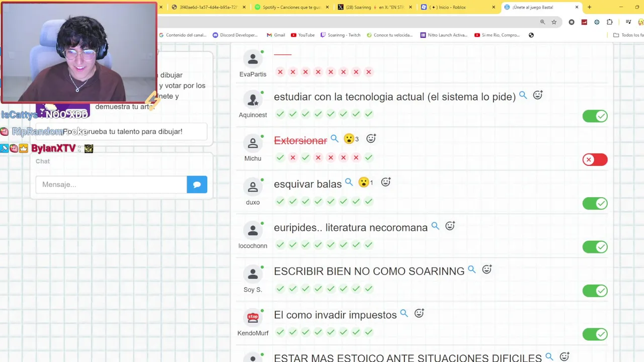Search the answer 'El como invadir impuestos'
The image size is (644, 362).
[404, 313]
